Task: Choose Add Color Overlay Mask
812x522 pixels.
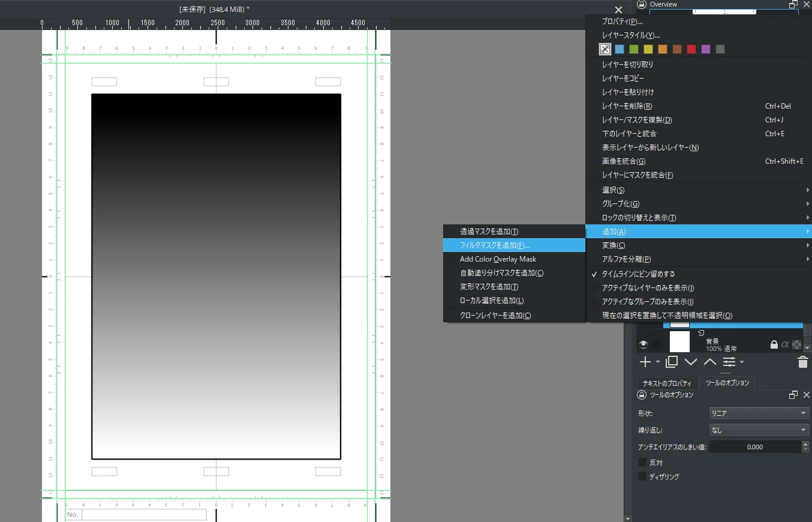Action: pyautogui.click(x=514, y=259)
